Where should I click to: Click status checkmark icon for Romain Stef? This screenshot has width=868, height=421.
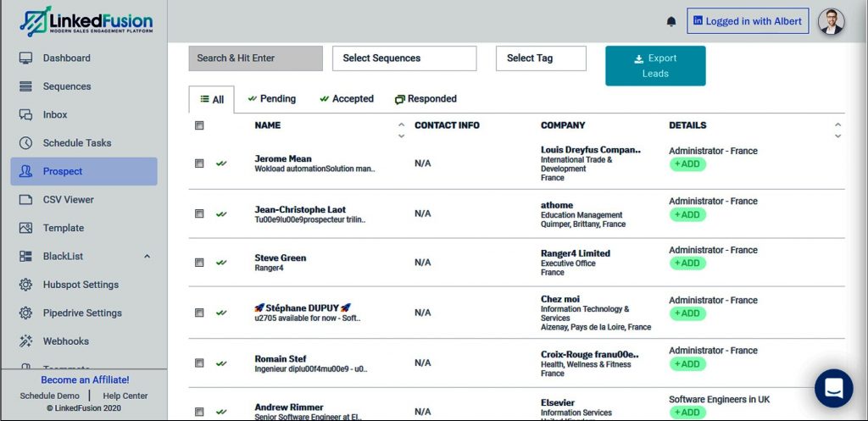(221, 363)
